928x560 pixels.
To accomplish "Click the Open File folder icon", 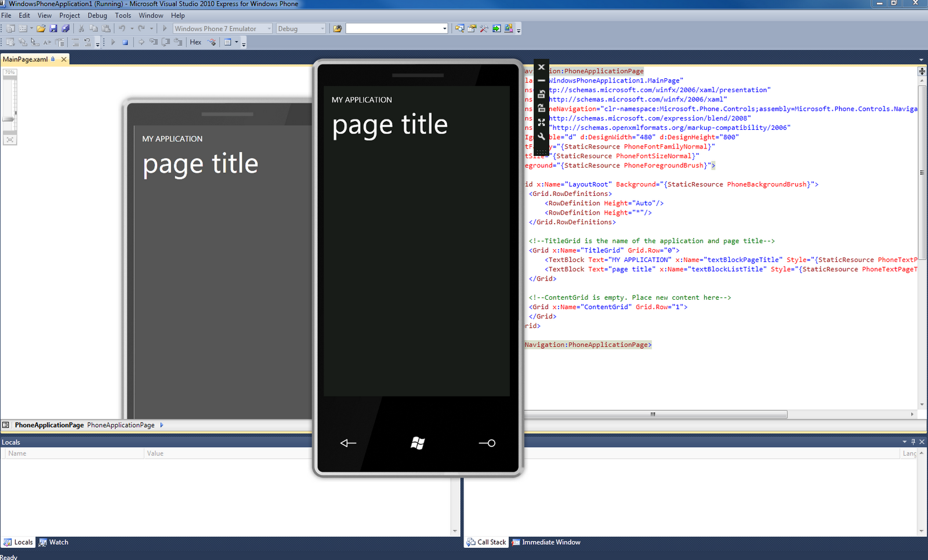I will click(x=41, y=28).
